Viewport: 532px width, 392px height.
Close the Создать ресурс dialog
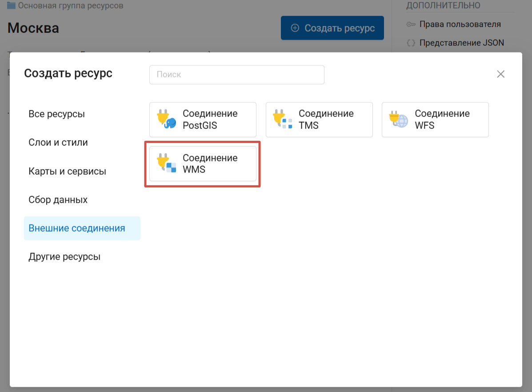click(500, 74)
